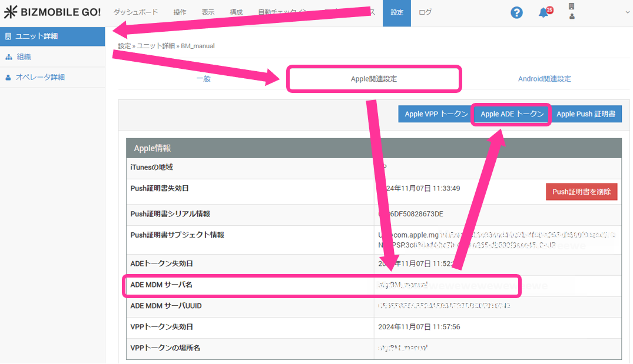Click the user profile icon in header
The image size is (633, 364).
coord(572,17)
